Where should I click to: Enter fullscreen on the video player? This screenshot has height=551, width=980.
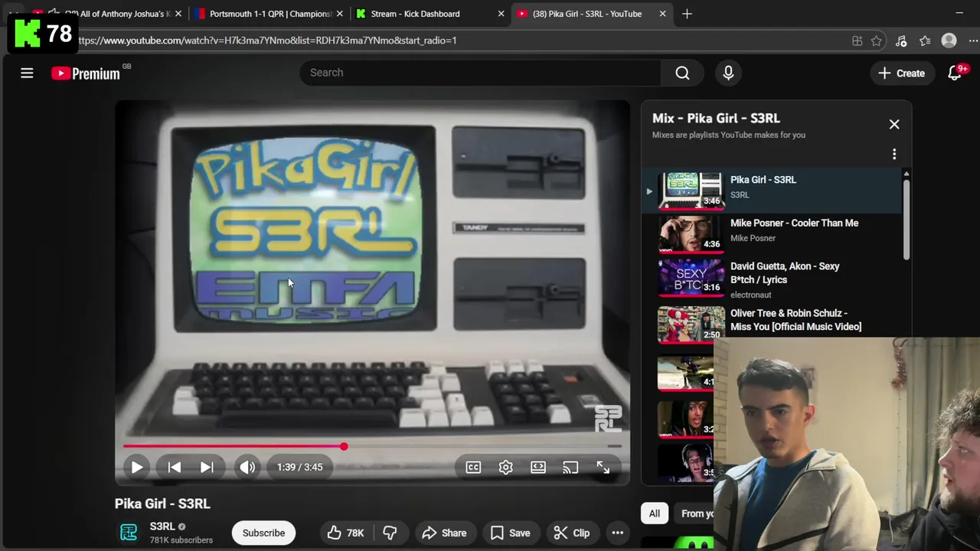[603, 467]
